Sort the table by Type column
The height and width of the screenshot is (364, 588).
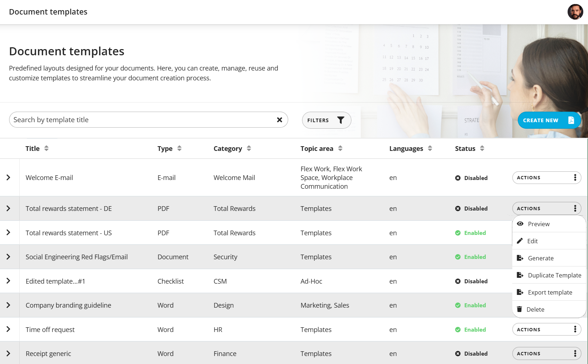(179, 148)
